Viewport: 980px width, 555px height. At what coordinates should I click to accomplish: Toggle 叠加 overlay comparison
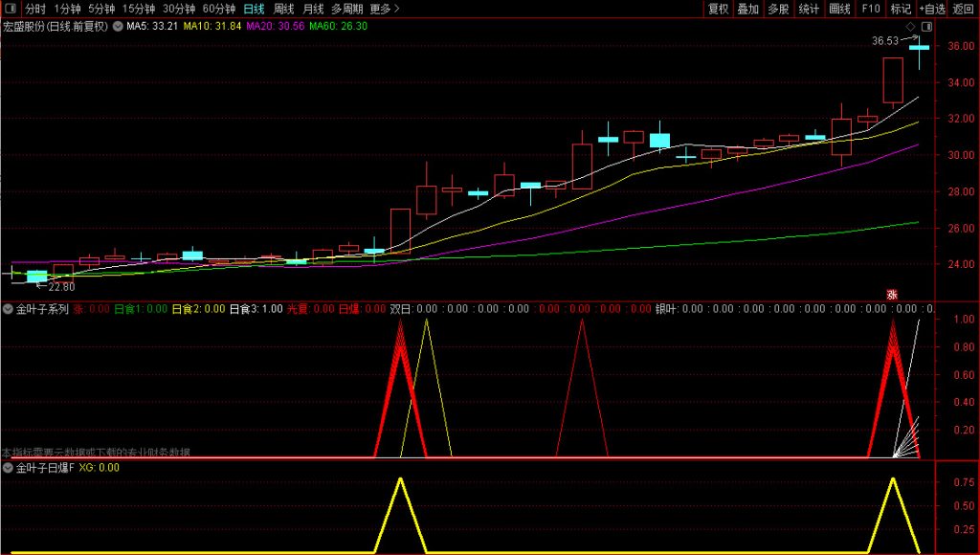[748, 9]
